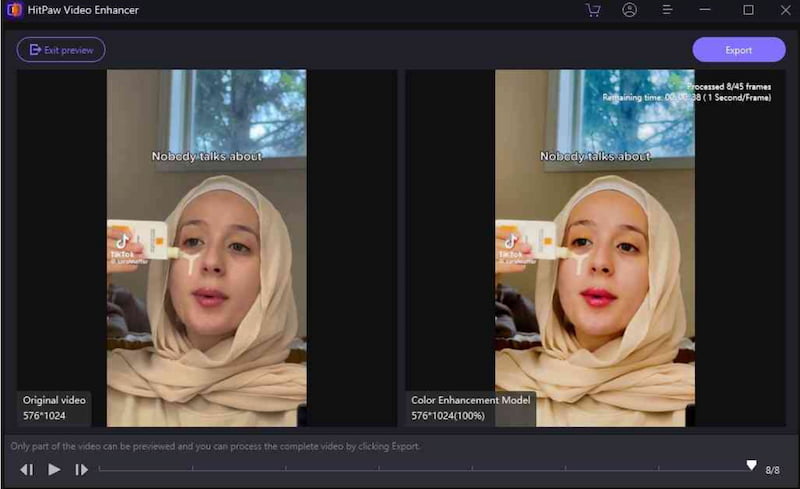This screenshot has height=489, width=800.
Task: Minimize the HitPaw window
Action: click(705, 10)
